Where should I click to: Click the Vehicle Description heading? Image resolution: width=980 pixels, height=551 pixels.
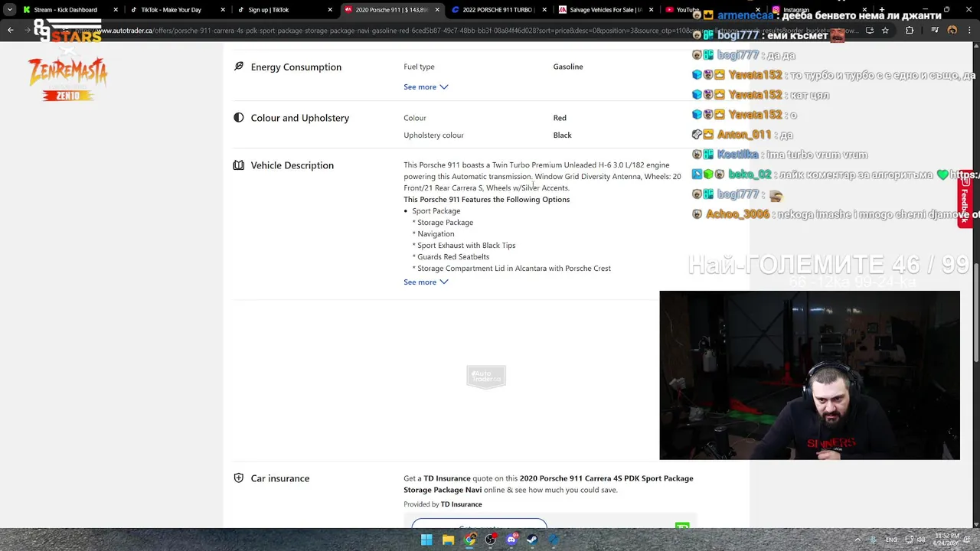pos(292,165)
